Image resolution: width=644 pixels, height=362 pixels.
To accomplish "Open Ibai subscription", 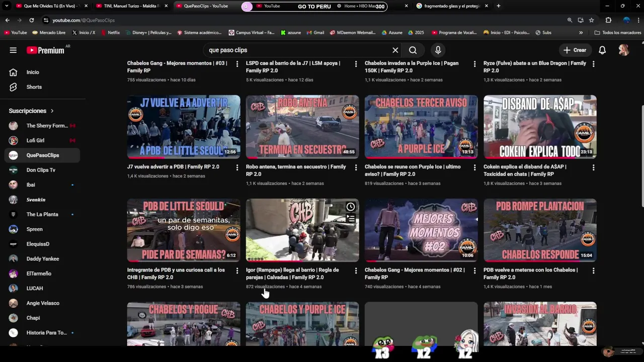I will click(x=42, y=185).
